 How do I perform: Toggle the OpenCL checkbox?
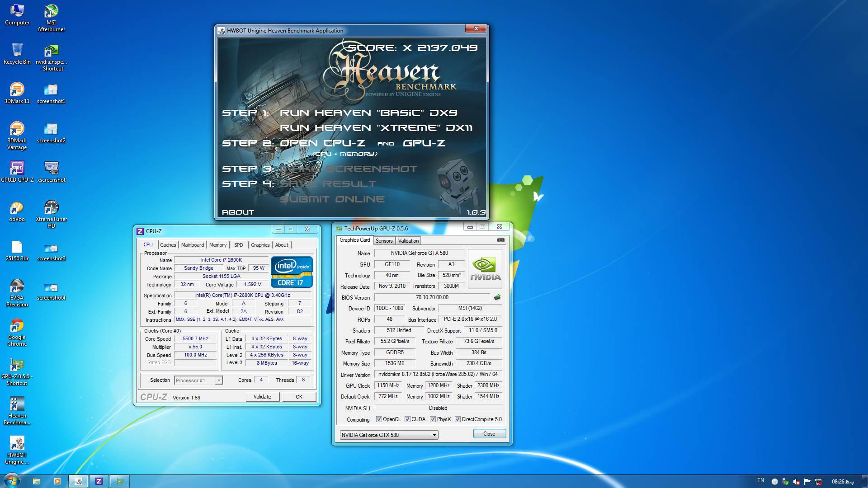[x=379, y=419]
